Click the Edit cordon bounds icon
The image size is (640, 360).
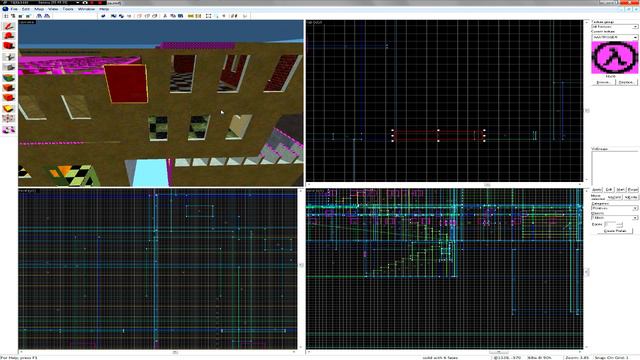(x=198, y=16)
